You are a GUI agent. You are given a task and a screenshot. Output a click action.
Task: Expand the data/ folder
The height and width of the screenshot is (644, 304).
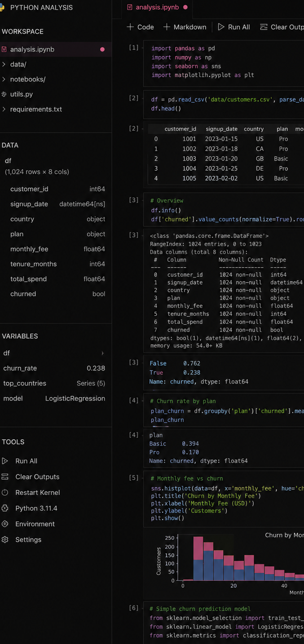tap(4, 64)
